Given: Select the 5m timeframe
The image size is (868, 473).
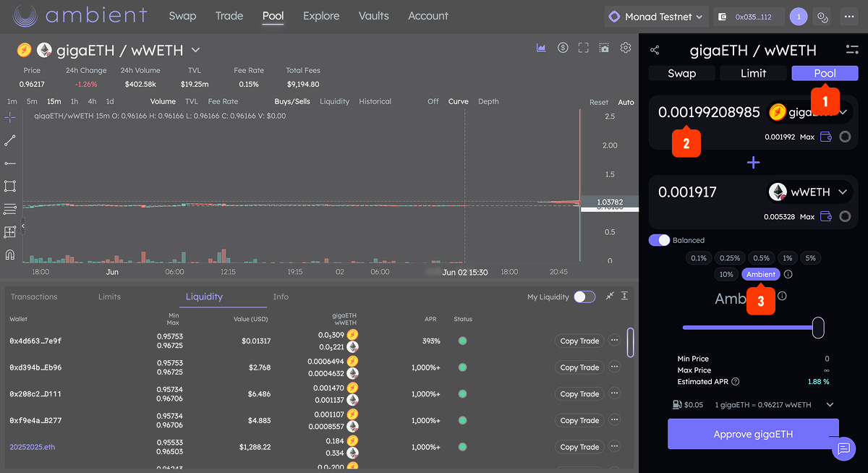Looking at the screenshot, I should click(x=32, y=101).
